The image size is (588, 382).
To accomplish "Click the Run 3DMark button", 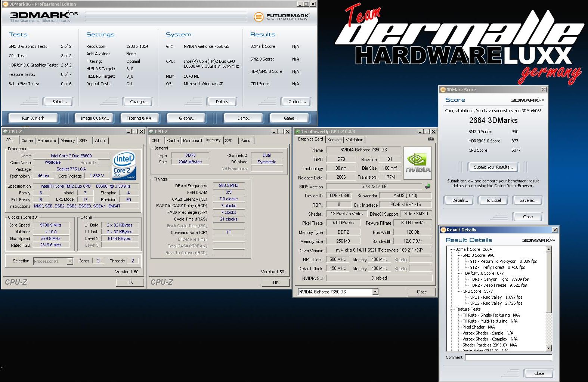I will 33,118.
